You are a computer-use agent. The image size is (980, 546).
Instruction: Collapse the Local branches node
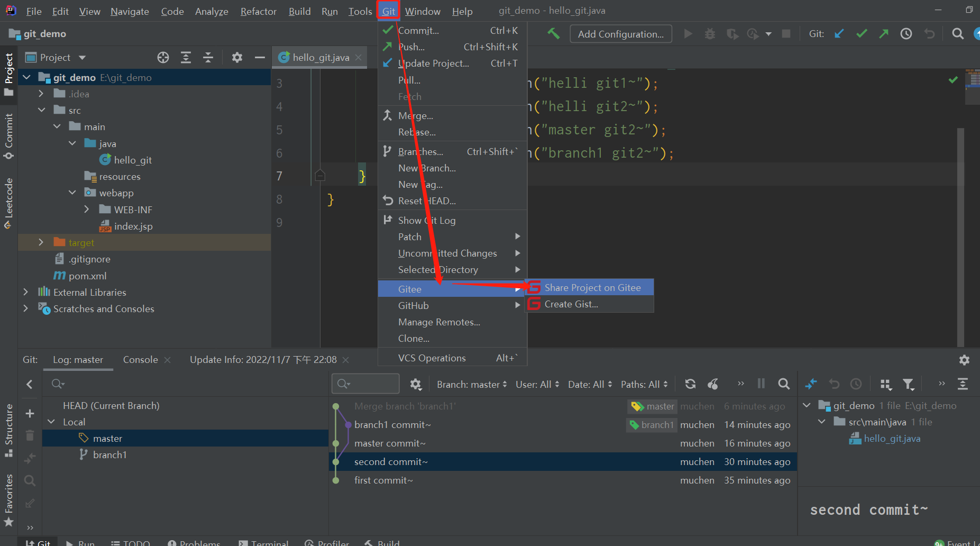(x=51, y=422)
